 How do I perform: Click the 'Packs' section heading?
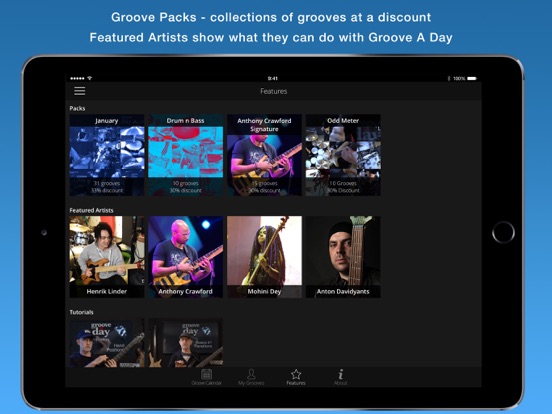point(77,108)
